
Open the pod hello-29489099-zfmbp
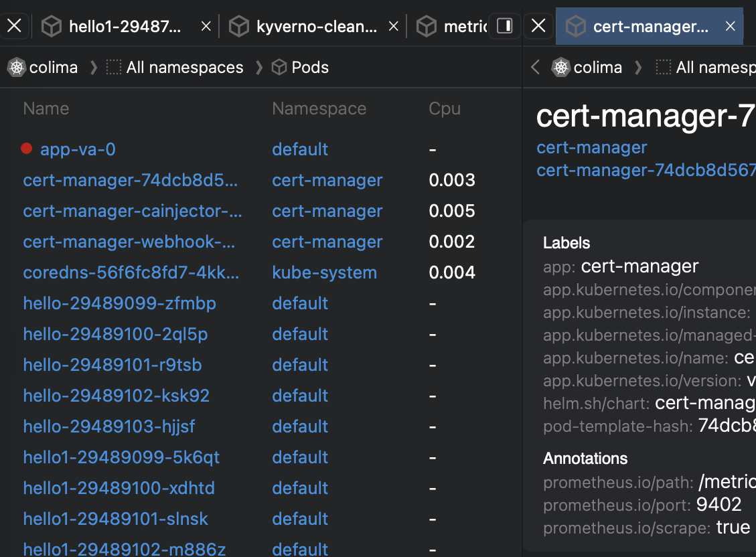click(119, 303)
